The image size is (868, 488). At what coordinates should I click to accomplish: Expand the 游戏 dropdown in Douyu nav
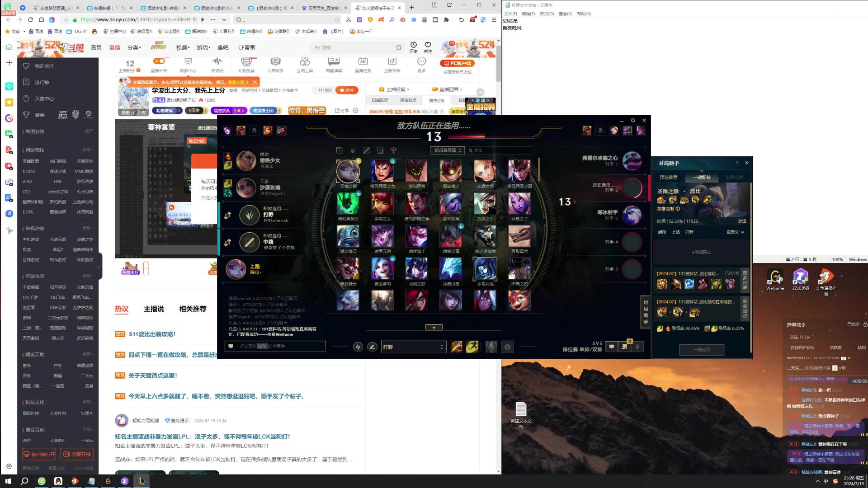click(203, 47)
